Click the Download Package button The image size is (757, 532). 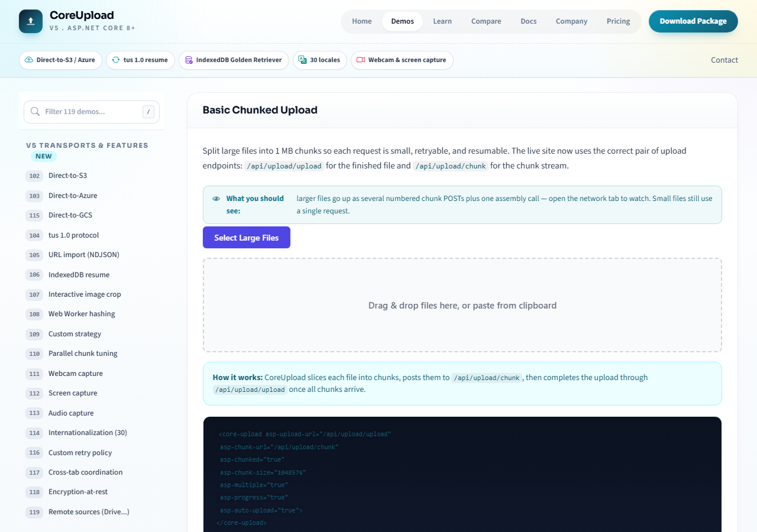pos(693,21)
